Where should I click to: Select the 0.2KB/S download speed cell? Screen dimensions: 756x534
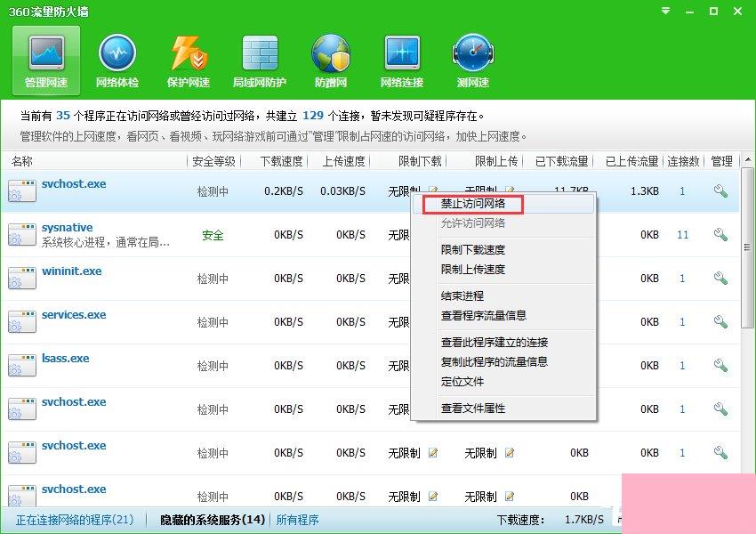coord(284,191)
